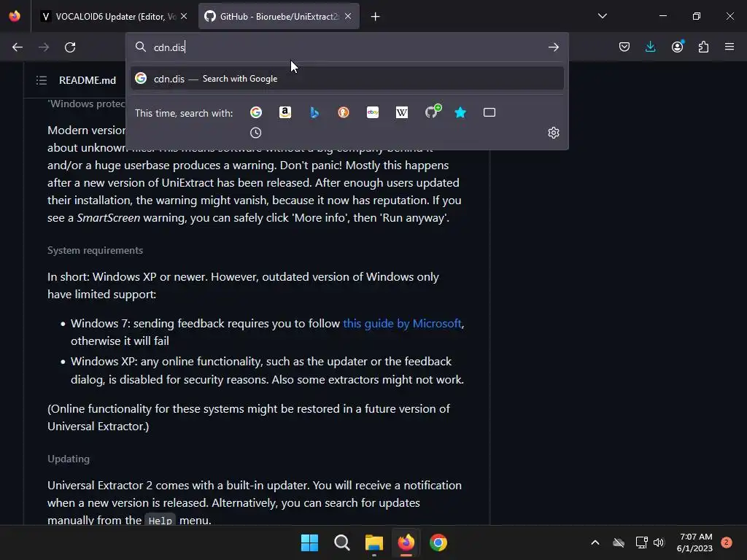
Task: Click the 'Updating' heading
Action: [x=69, y=459]
